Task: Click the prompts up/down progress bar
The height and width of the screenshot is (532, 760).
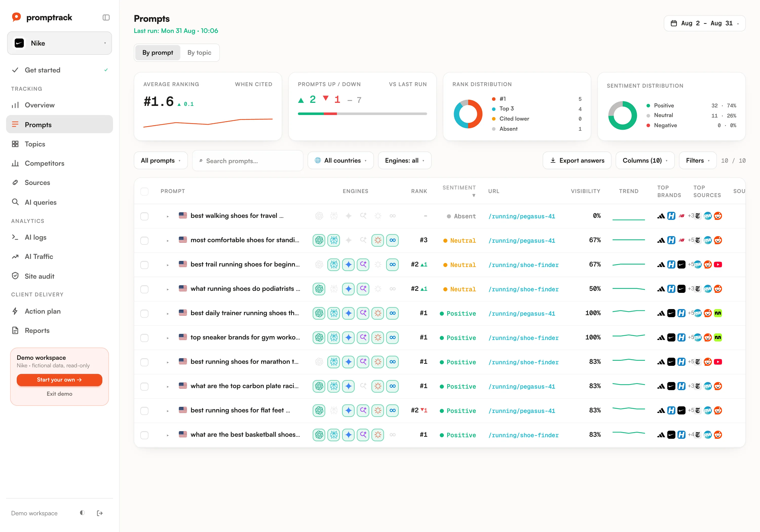Action: pyautogui.click(x=362, y=114)
